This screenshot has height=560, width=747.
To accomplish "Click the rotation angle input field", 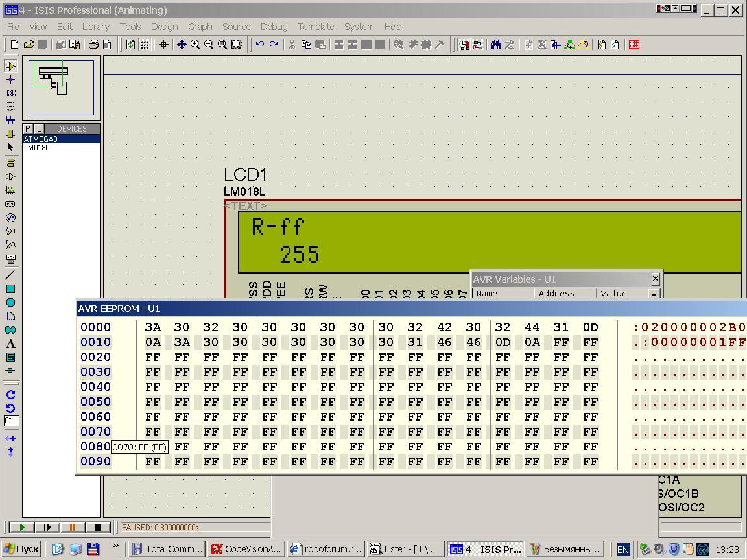I will pyautogui.click(x=11, y=421).
